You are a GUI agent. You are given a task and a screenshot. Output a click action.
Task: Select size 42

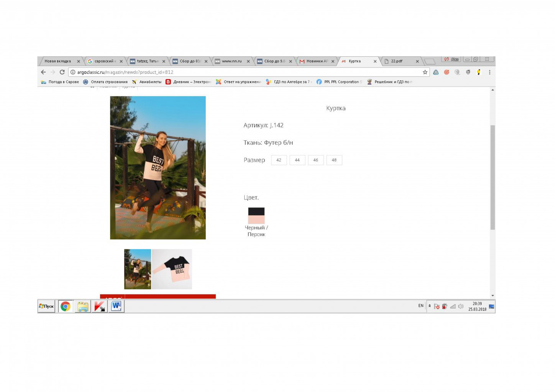coord(279,160)
